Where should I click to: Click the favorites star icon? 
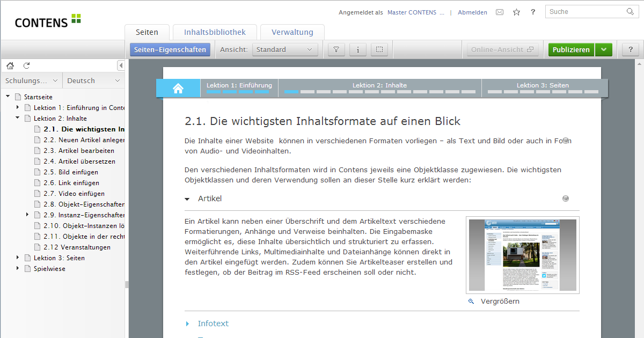click(x=516, y=12)
